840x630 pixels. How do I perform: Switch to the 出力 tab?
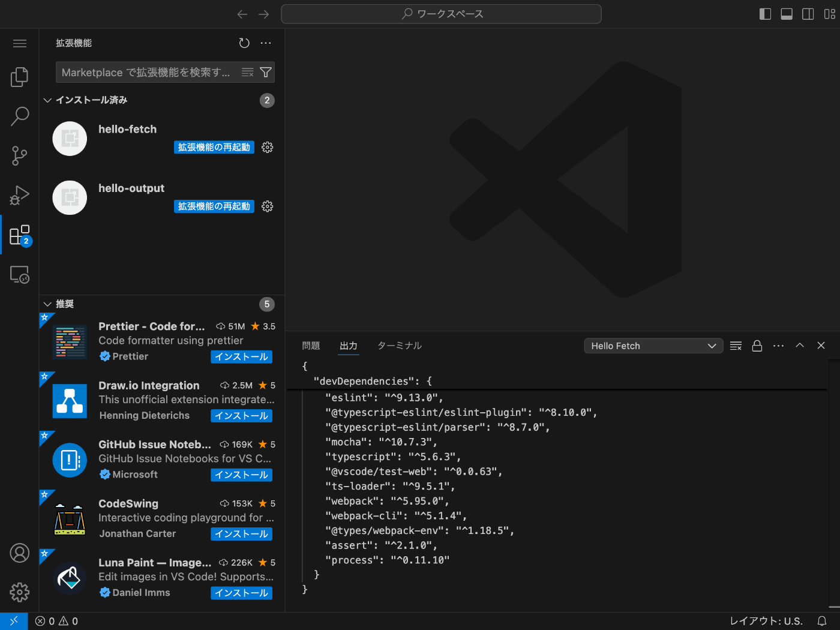(x=348, y=346)
